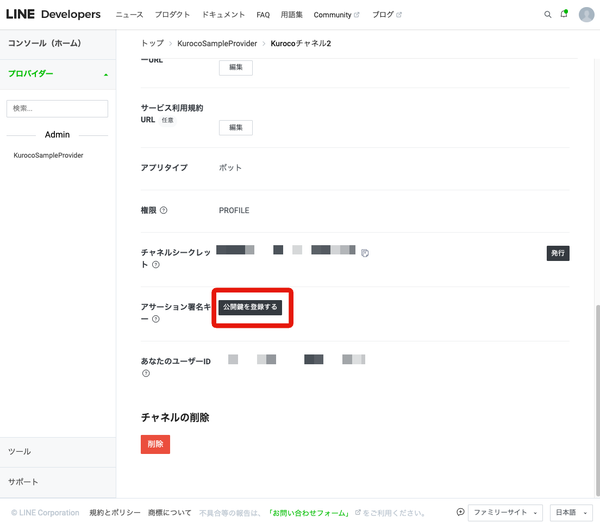
Task: Open ブログ external link
Action: click(x=387, y=15)
